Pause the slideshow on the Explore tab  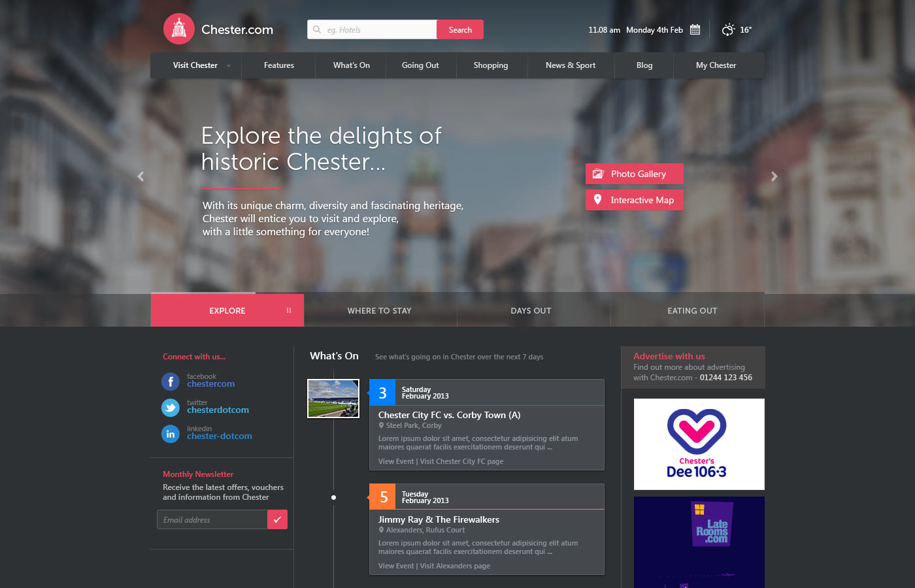[x=289, y=310]
